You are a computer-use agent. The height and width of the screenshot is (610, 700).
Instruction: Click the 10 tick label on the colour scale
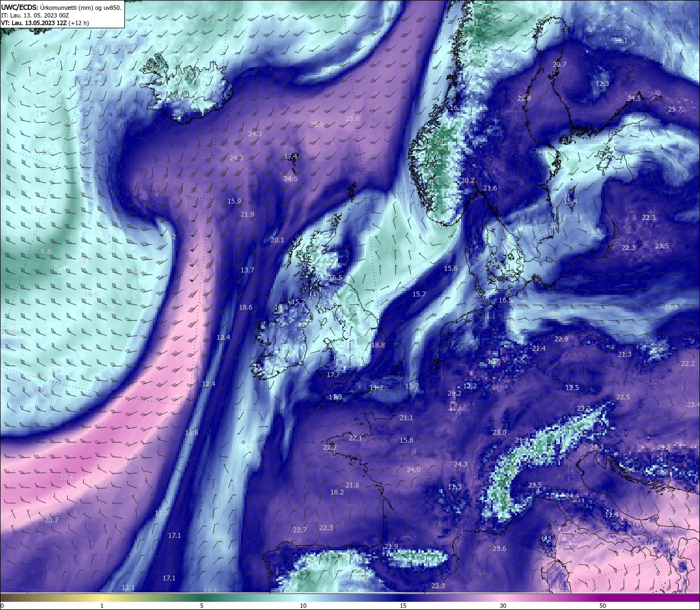point(303,606)
